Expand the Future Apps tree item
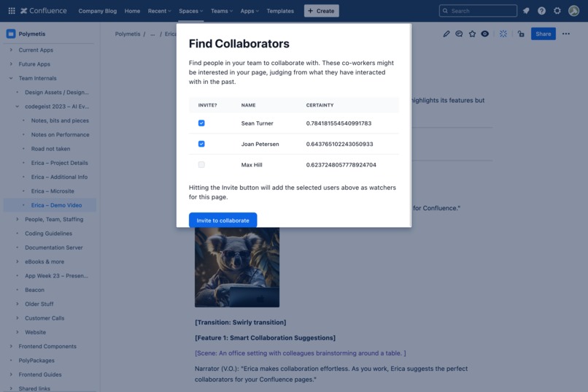This screenshot has width=588, height=392. 11,64
